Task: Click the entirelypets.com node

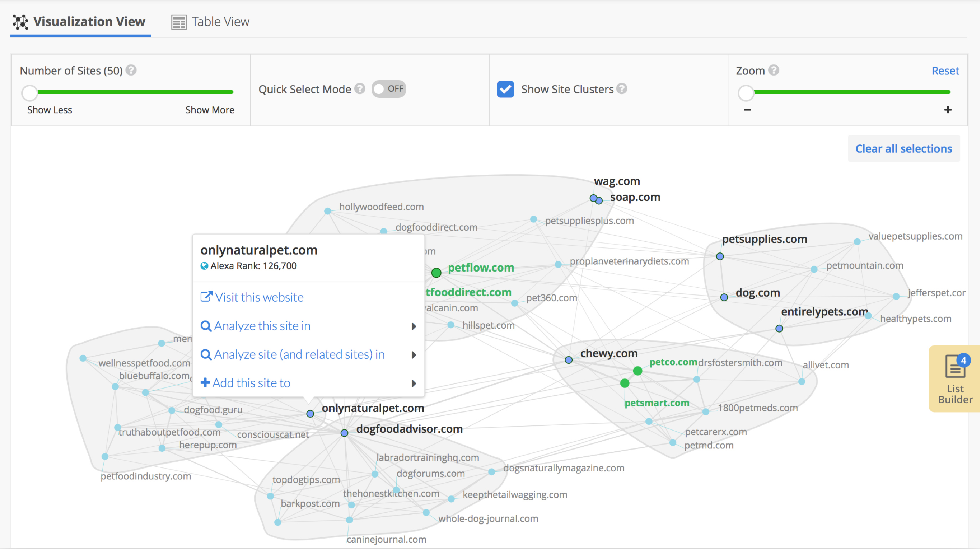Action: point(779,328)
